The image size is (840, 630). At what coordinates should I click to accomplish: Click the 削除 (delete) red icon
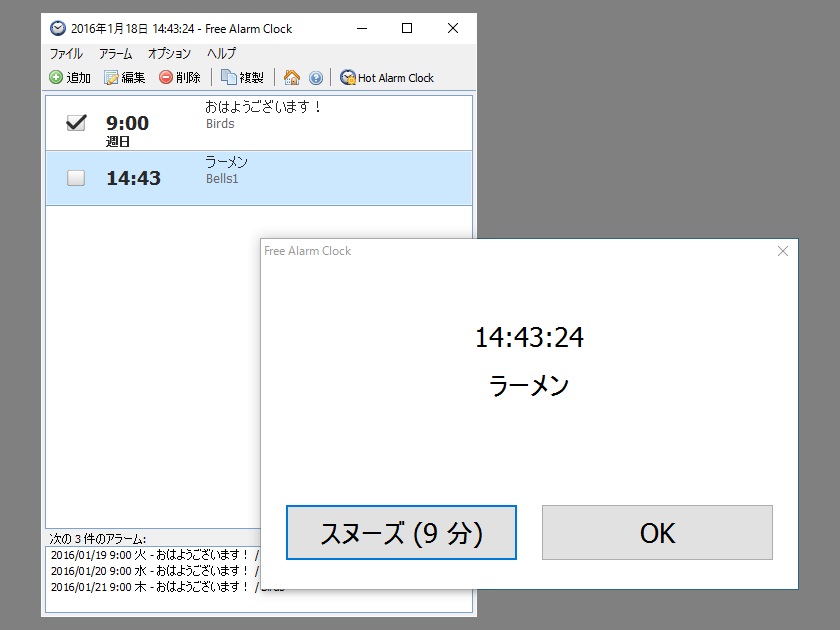[165, 76]
